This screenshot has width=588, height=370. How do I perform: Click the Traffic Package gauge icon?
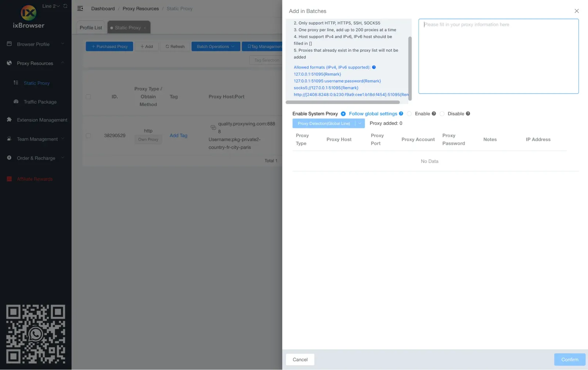point(16,102)
